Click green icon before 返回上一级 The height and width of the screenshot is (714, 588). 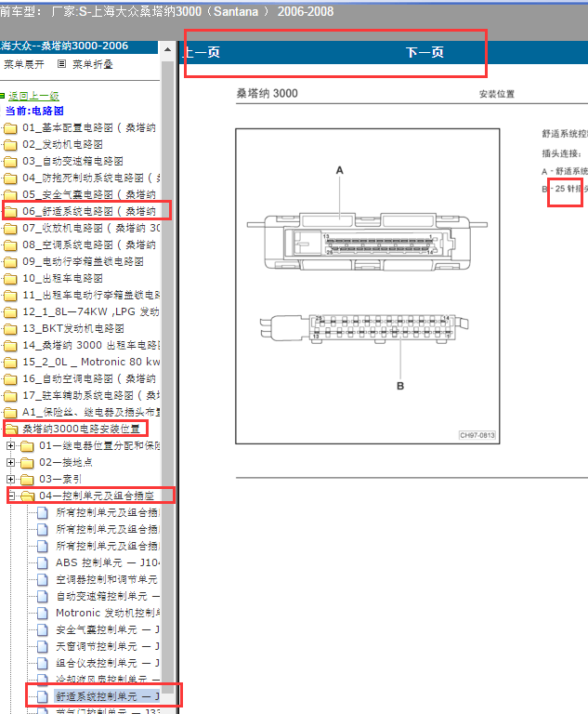[x=2, y=96]
